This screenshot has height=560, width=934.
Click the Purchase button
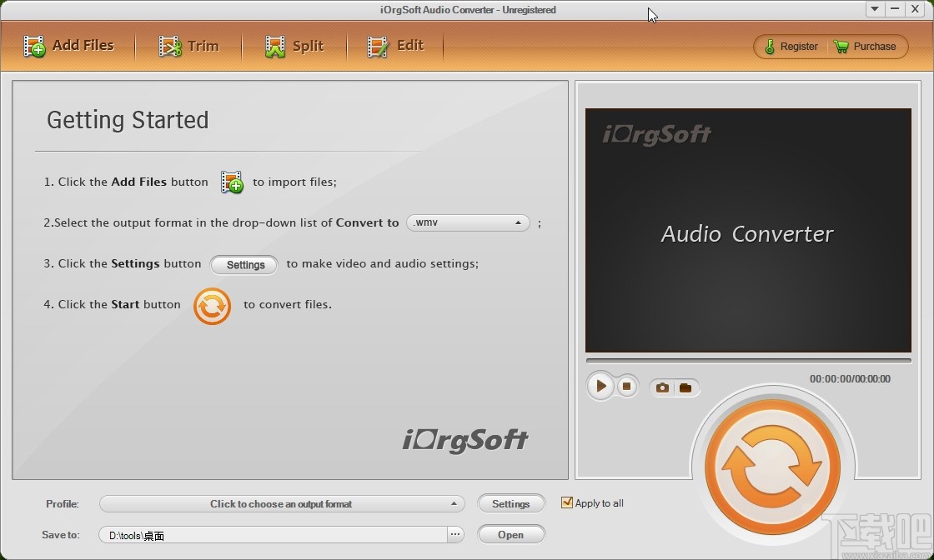point(866,47)
